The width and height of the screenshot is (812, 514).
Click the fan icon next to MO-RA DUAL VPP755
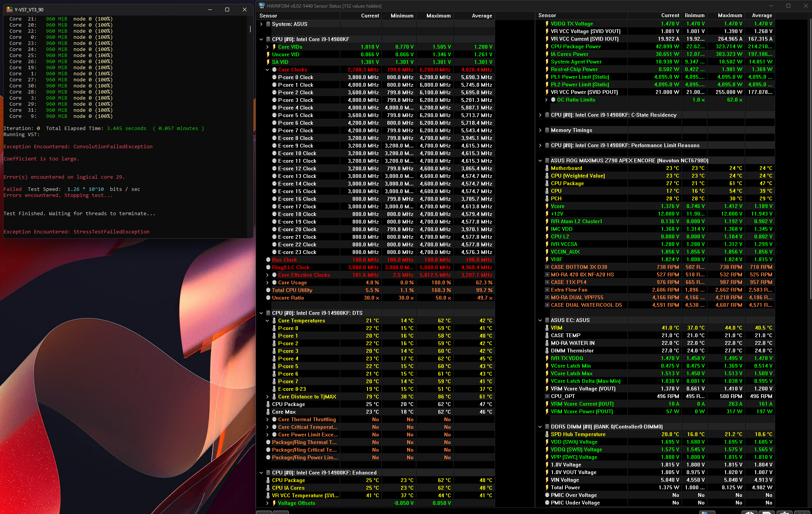pyautogui.click(x=547, y=297)
